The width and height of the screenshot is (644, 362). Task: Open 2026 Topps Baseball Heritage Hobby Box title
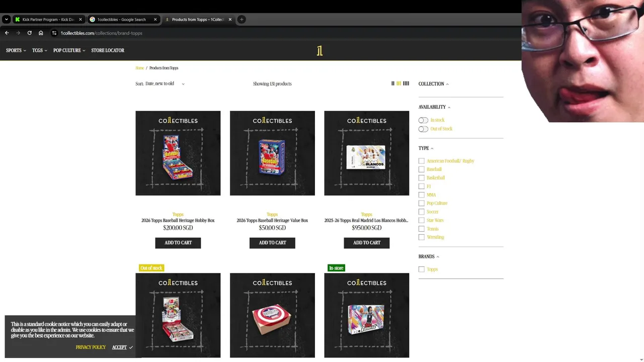[x=178, y=220]
